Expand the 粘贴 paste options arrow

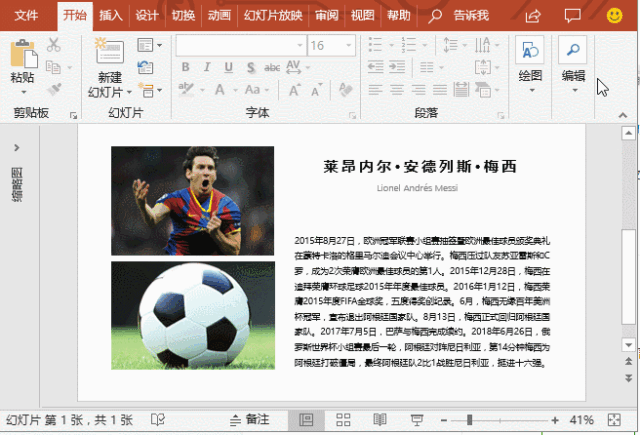(24, 92)
